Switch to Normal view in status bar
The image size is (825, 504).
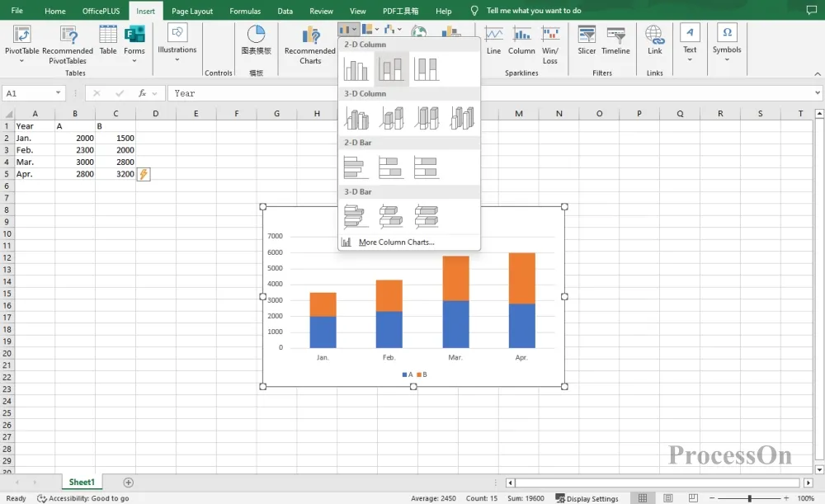click(643, 497)
